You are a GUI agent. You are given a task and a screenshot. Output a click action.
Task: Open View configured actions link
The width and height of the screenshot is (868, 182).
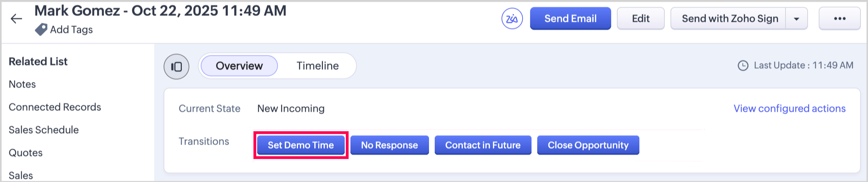pos(789,108)
